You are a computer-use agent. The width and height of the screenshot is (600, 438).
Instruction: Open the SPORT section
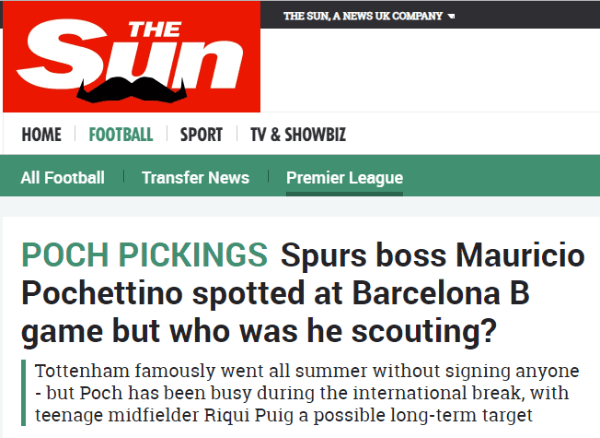(201, 135)
